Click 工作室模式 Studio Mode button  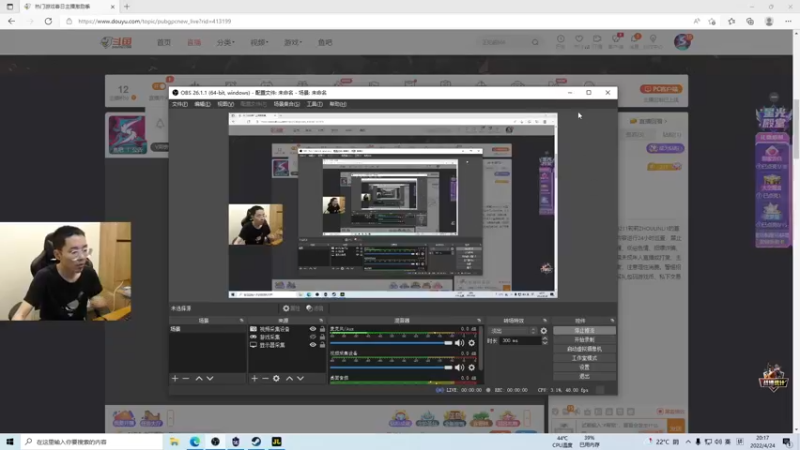point(584,358)
